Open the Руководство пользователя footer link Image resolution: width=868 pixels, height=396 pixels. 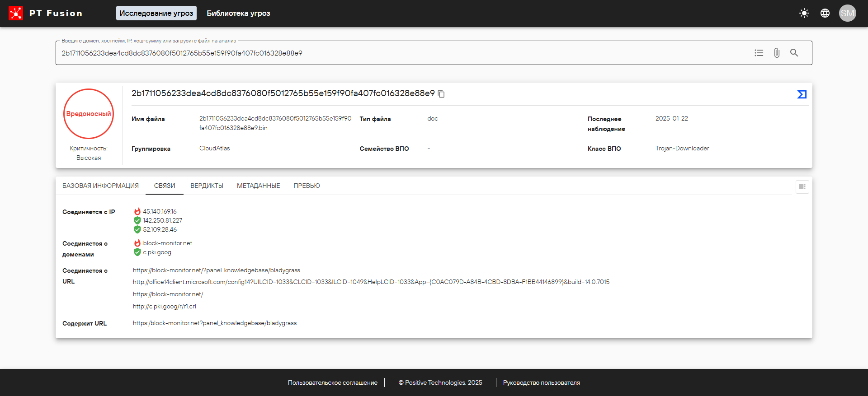click(x=541, y=382)
